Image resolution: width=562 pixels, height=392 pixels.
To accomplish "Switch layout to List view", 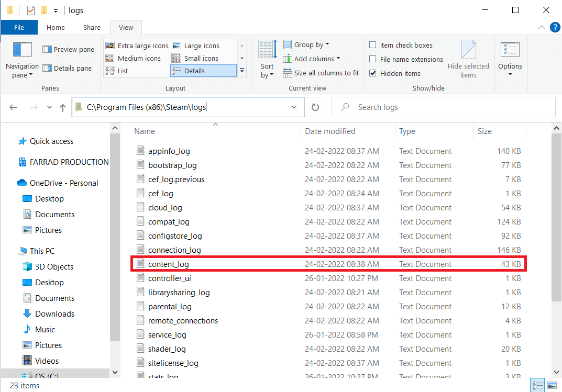I will point(116,71).
